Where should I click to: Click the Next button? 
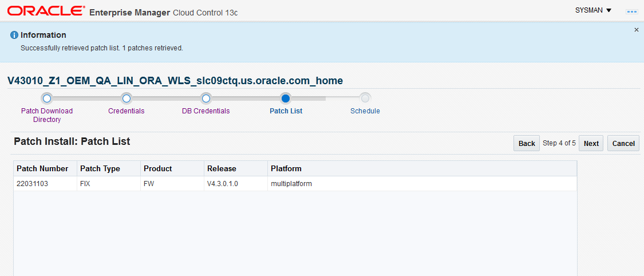pyautogui.click(x=591, y=143)
